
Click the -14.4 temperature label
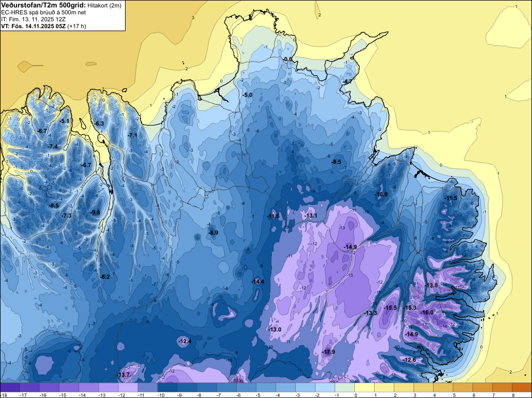click(x=257, y=281)
